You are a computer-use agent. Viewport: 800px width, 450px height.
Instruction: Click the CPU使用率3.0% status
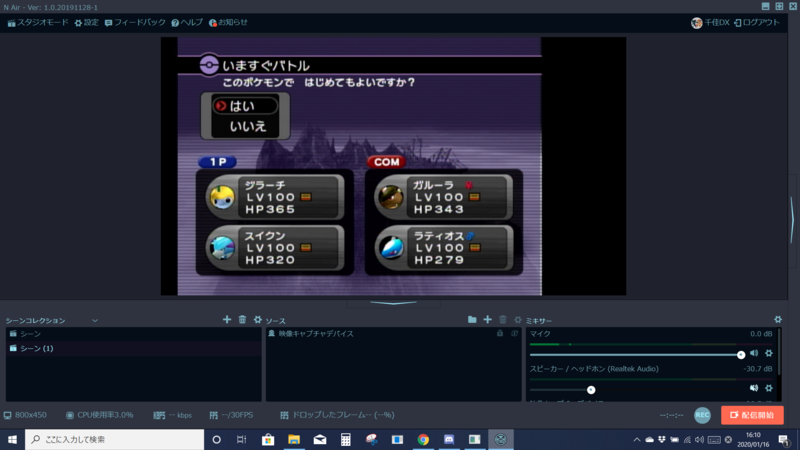point(99,415)
